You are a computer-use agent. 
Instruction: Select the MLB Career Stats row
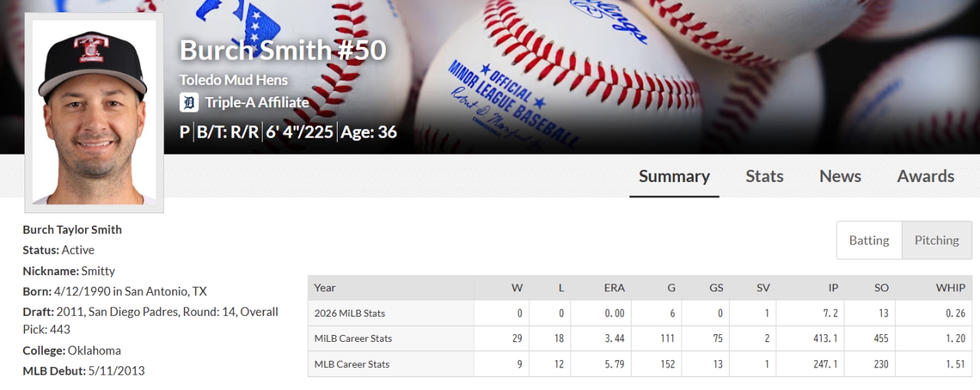click(351, 364)
